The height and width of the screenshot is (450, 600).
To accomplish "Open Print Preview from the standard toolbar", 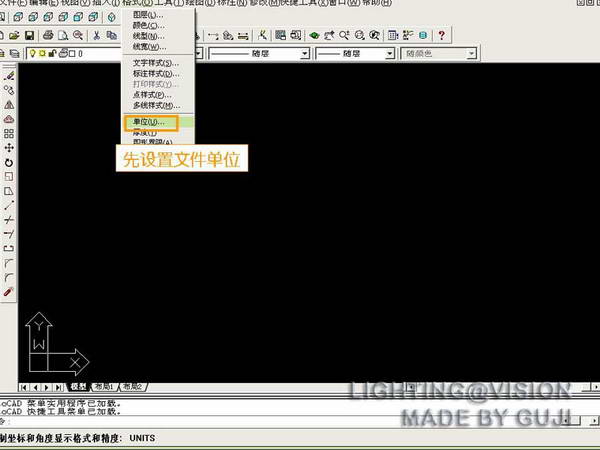I will coord(63,36).
